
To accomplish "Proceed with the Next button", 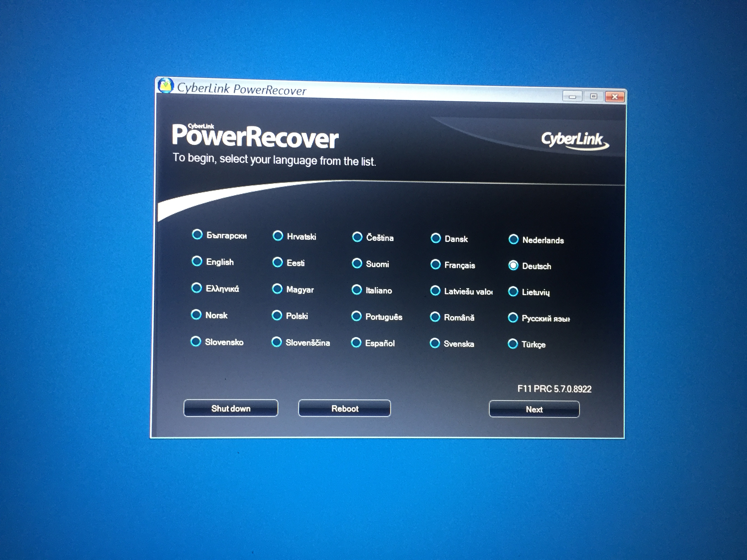I will point(534,409).
